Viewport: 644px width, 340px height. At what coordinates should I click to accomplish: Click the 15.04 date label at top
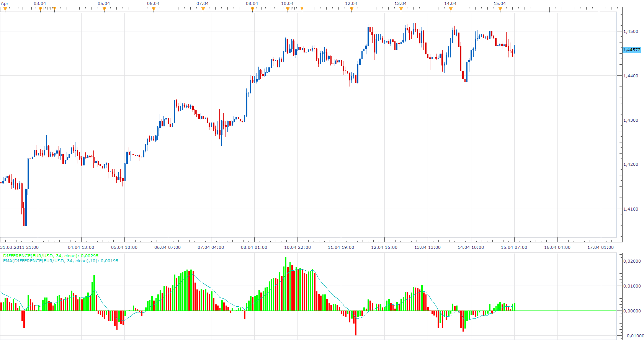pos(500,3)
